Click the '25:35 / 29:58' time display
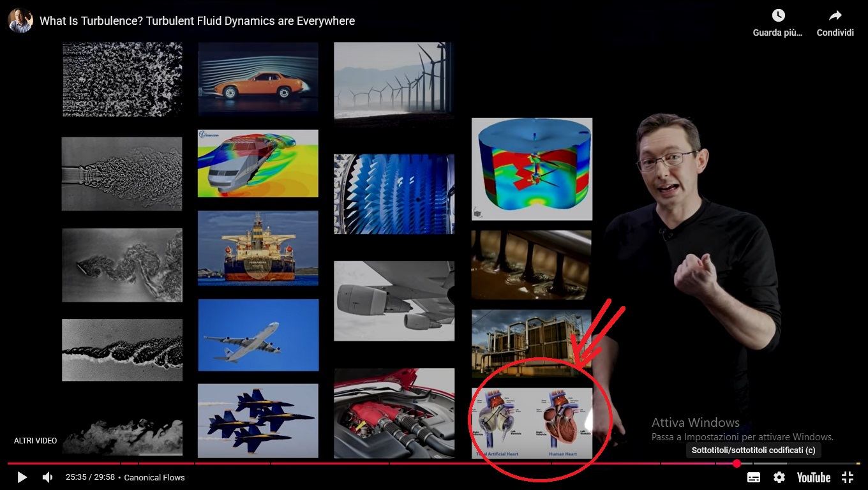The width and height of the screenshot is (868, 490). click(x=89, y=477)
